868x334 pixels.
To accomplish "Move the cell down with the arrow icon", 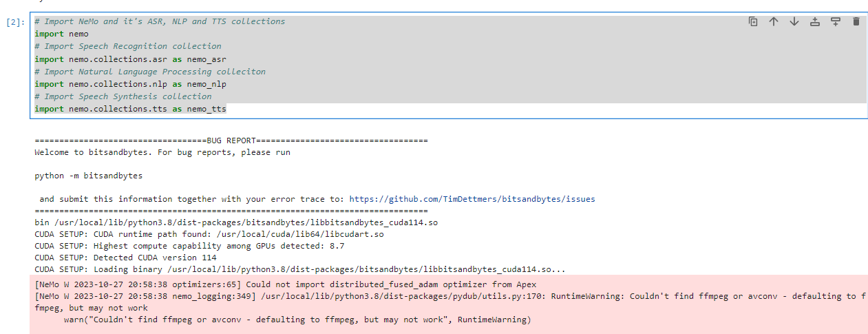I will pyautogui.click(x=794, y=22).
